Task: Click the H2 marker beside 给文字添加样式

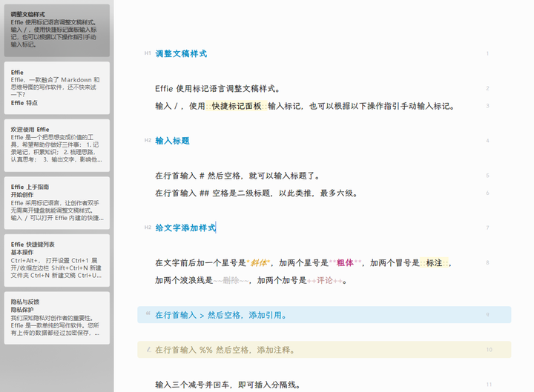Action: [148, 227]
